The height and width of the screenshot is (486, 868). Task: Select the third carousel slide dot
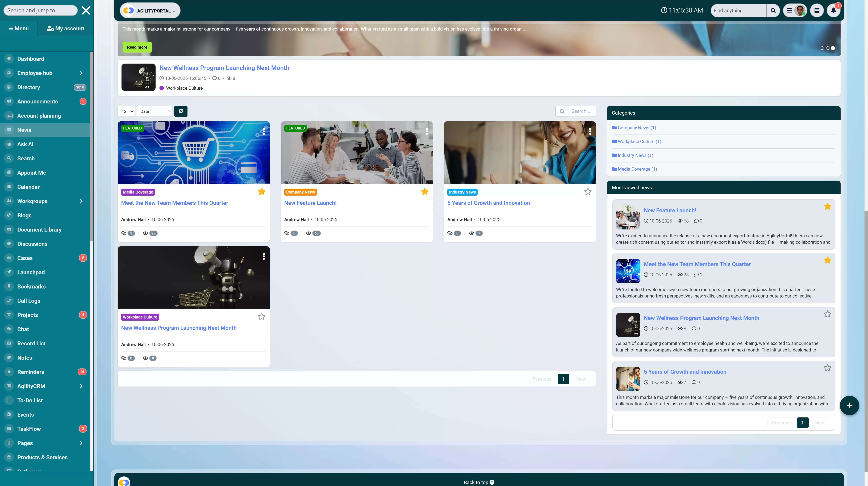(833, 48)
